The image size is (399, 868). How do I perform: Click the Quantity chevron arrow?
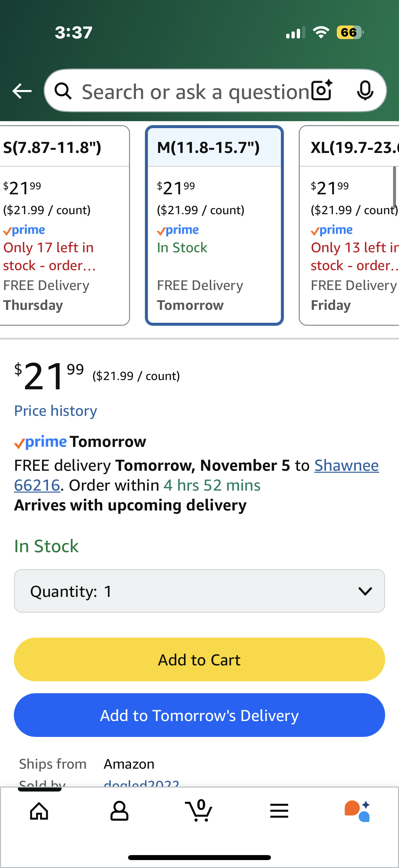coord(365,591)
